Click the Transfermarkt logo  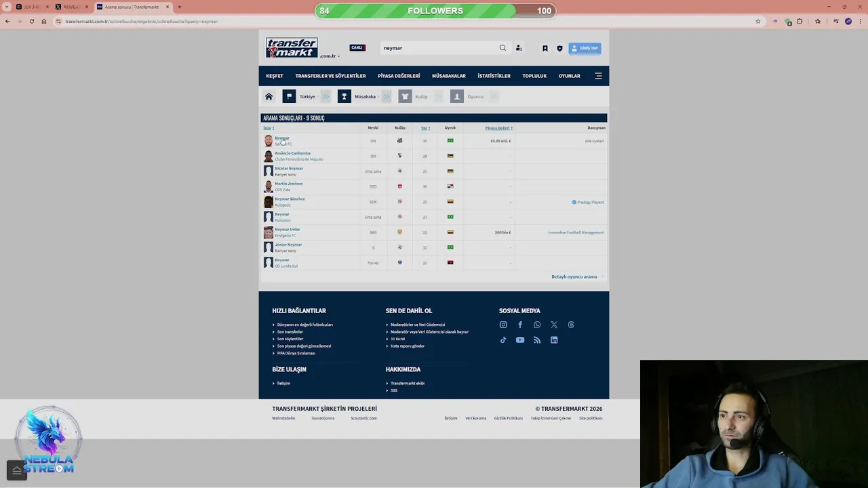pos(292,47)
